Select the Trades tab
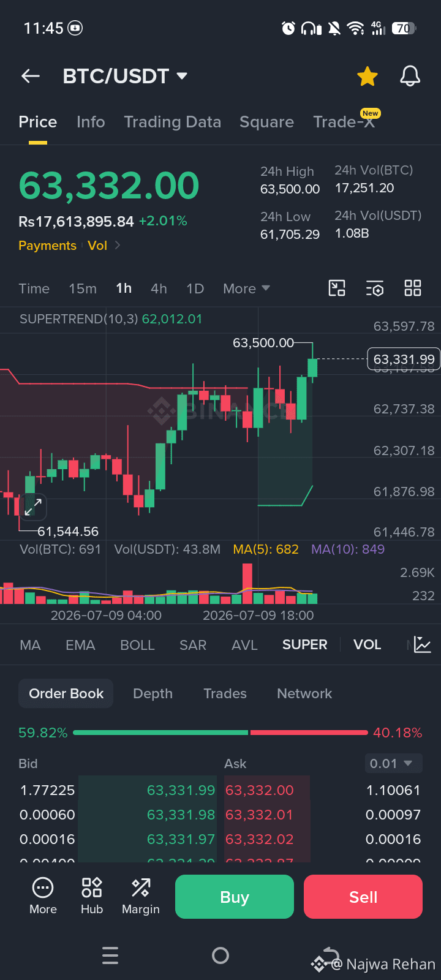This screenshot has height=980, width=441. pyautogui.click(x=225, y=693)
